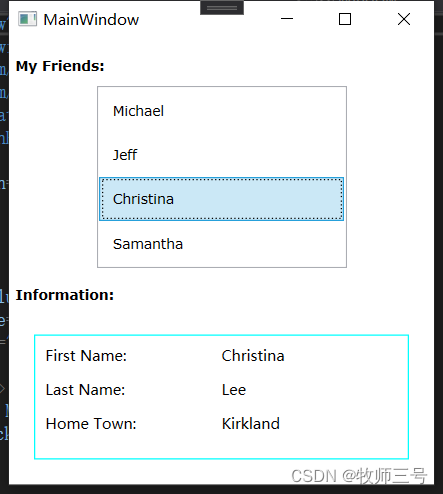The height and width of the screenshot is (494, 443).
Task: Click the highlighted Christina list item
Action: click(222, 199)
